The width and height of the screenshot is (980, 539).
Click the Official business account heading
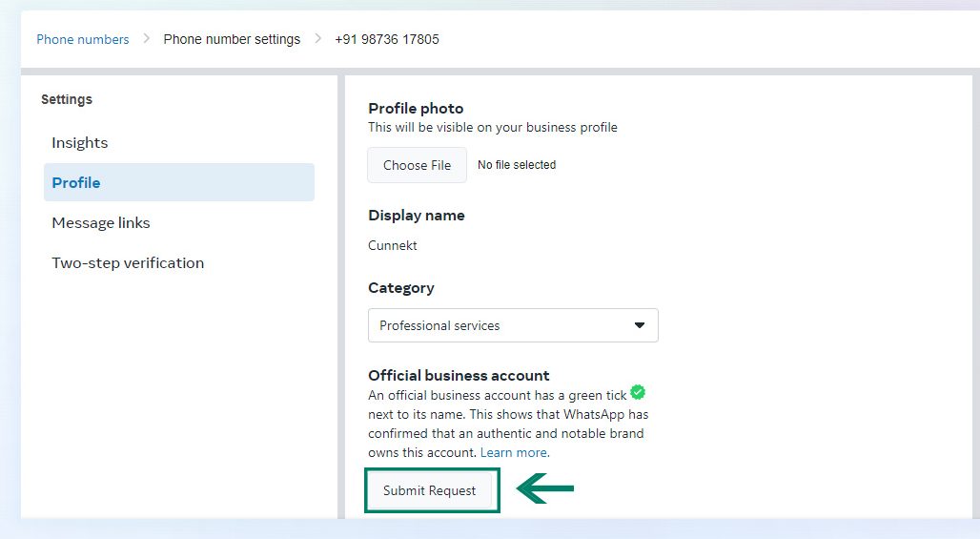[x=459, y=375]
